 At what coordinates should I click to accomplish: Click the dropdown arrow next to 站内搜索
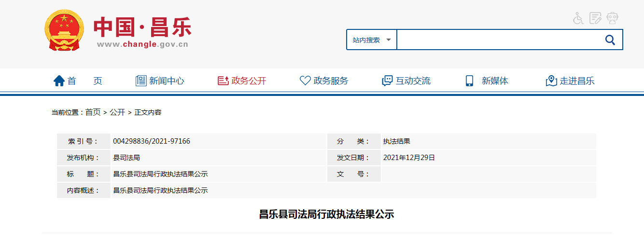(x=388, y=40)
